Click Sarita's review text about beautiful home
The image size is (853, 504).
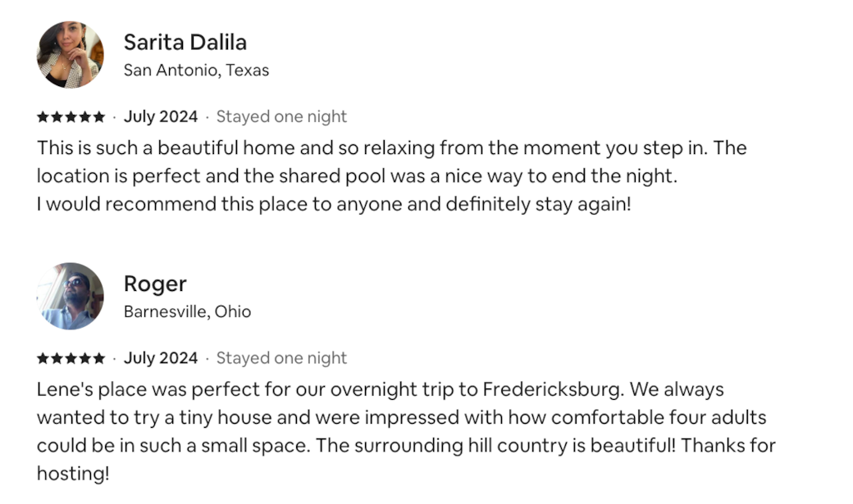(392, 176)
